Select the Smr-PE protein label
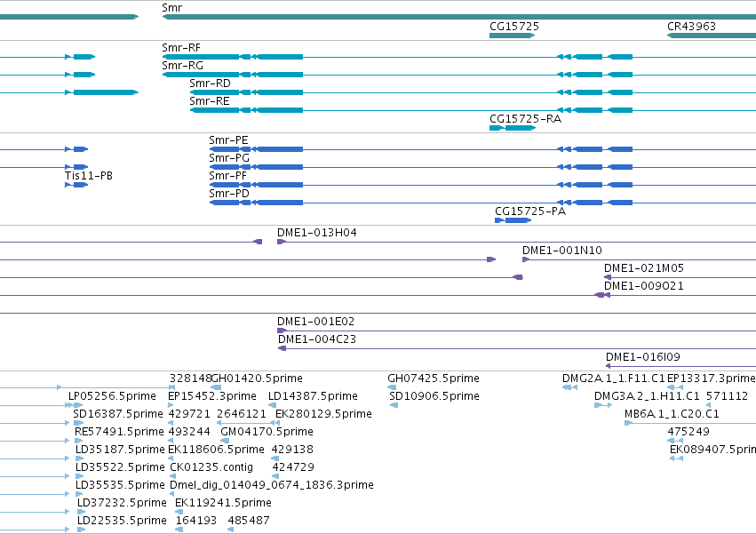The height and width of the screenshot is (534, 756). pyautogui.click(x=228, y=140)
